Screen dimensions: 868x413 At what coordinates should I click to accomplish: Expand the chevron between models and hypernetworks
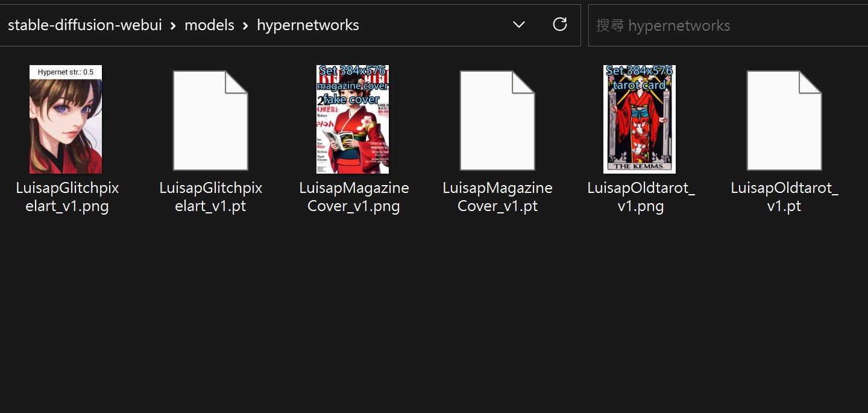click(x=246, y=25)
